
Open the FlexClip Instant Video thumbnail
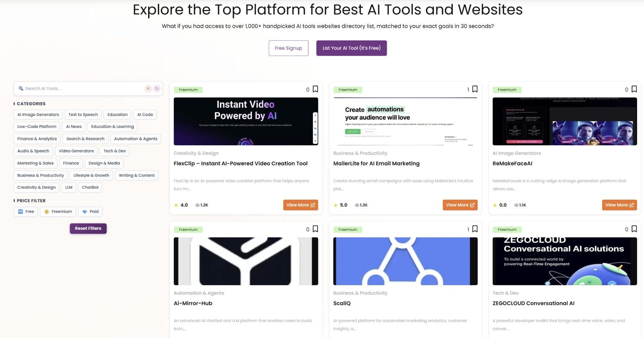click(246, 122)
